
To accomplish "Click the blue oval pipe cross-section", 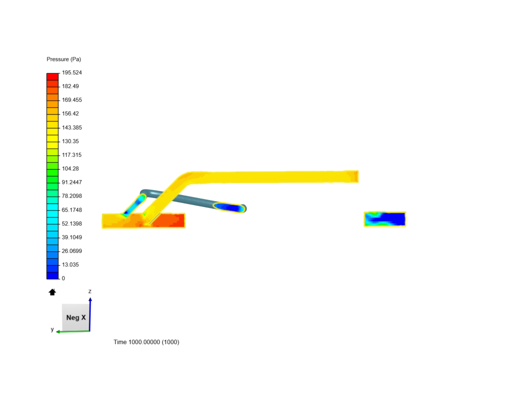I will point(229,207).
